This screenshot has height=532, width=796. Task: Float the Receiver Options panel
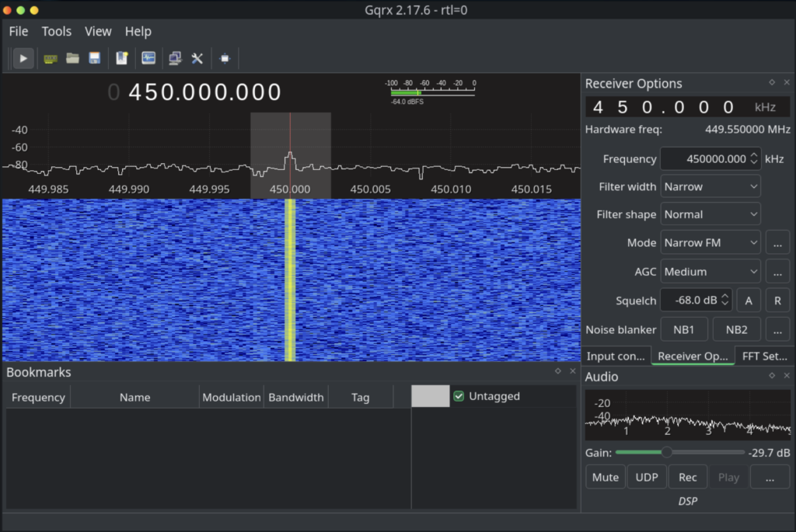point(772,82)
